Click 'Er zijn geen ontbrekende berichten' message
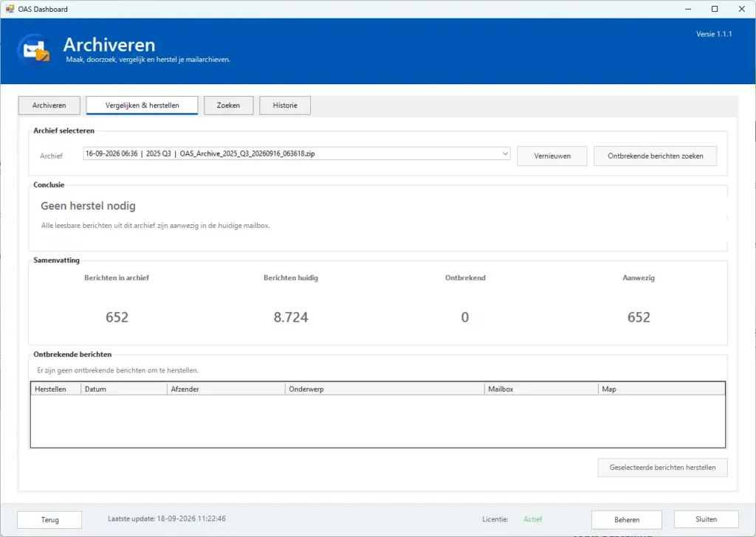Screen dimensions: 756x537 pos(117,370)
